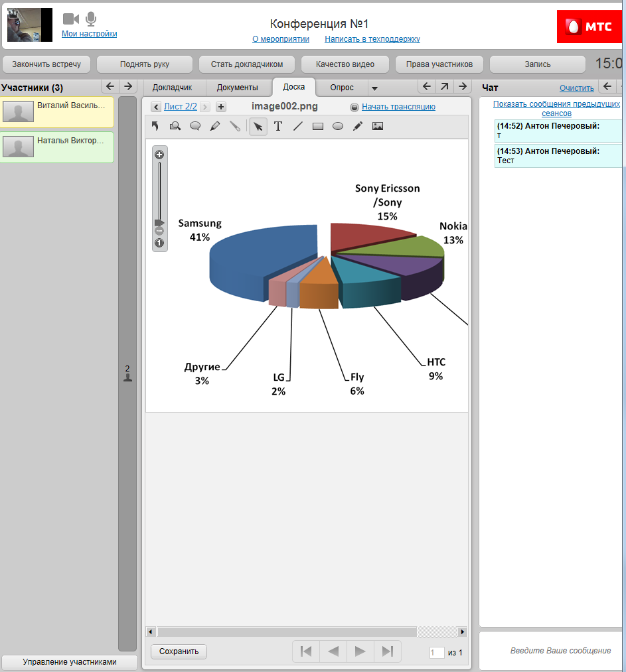The width and height of the screenshot is (626, 672).
Task: Click the insert image icon
Action: (378, 126)
